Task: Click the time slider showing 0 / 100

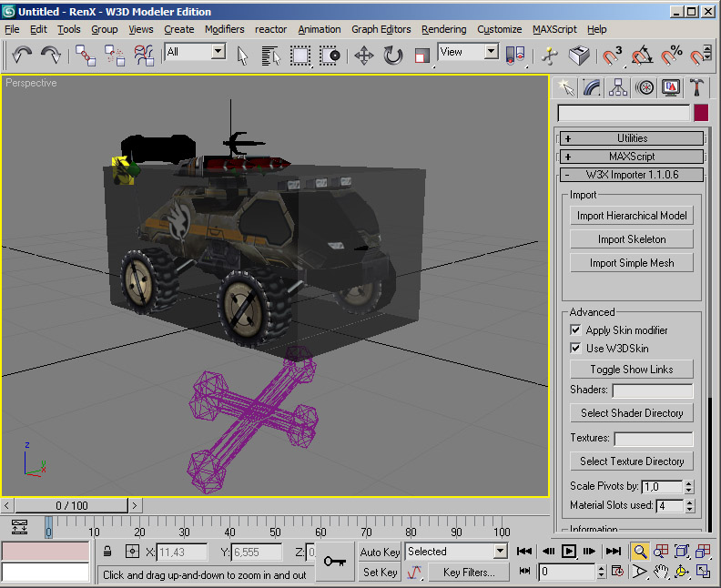Action: click(72, 506)
